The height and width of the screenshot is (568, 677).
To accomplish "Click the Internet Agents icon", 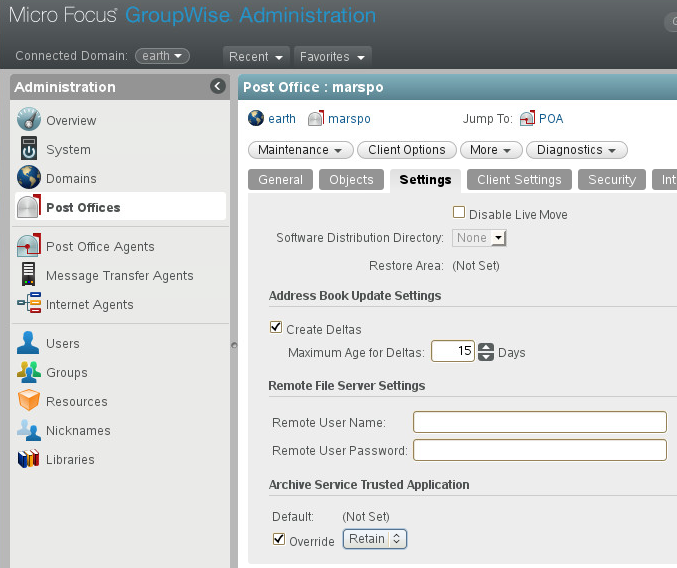I will [28, 304].
